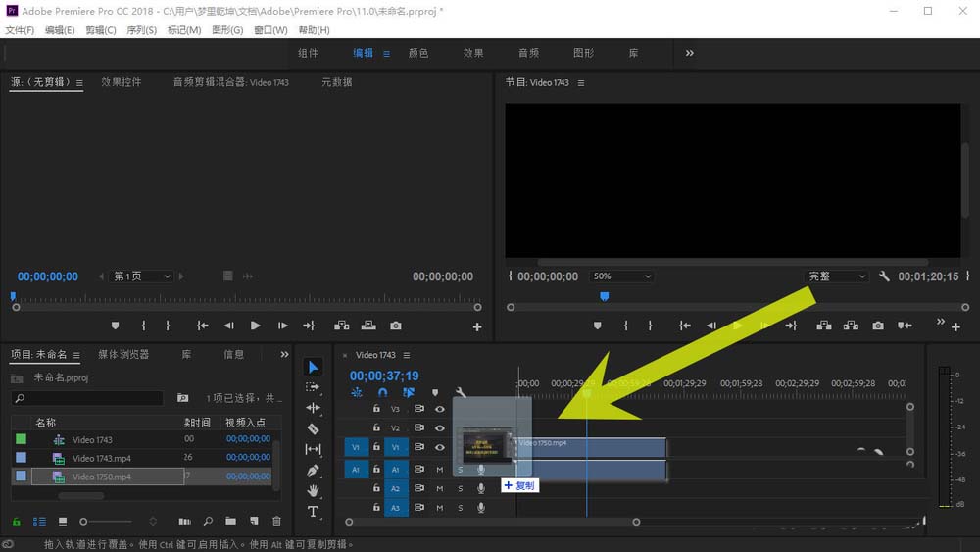This screenshot has width=980, height=552.
Task: Open timeline display settings wrench
Action: pyautogui.click(x=461, y=393)
